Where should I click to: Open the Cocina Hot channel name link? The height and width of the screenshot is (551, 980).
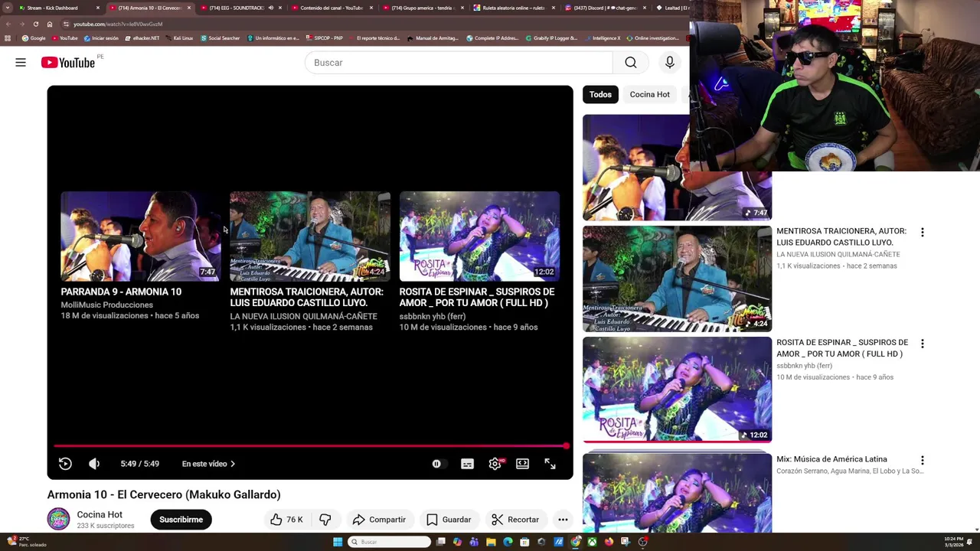point(100,515)
